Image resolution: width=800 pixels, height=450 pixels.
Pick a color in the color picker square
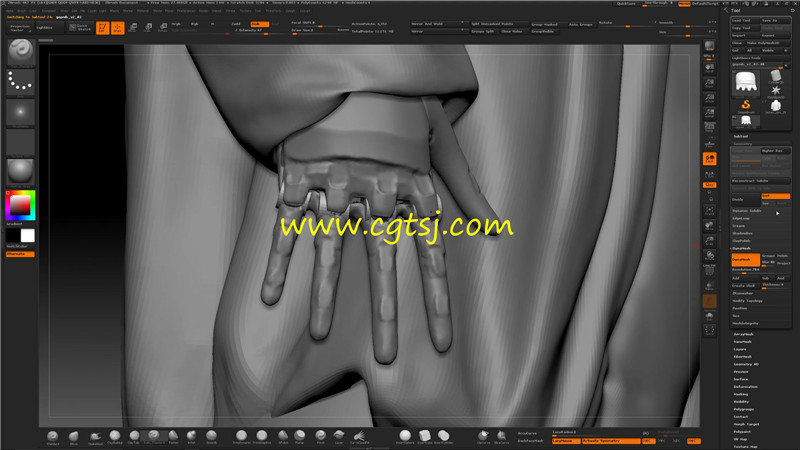click(x=20, y=205)
